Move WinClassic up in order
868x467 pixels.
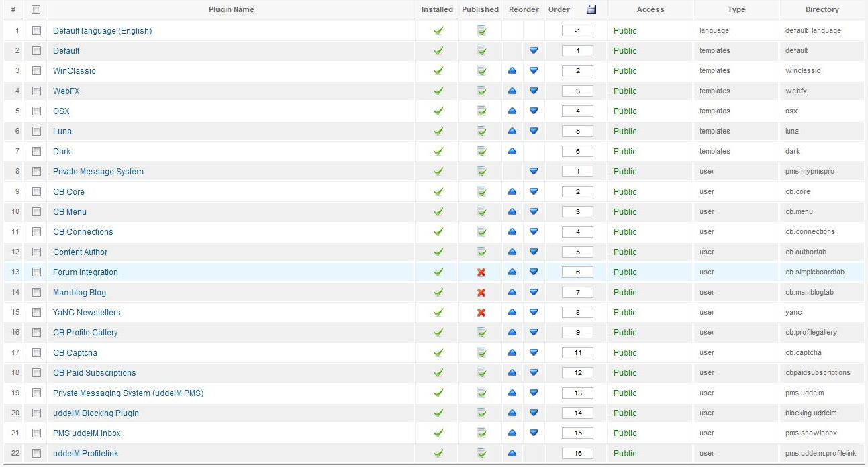512,70
